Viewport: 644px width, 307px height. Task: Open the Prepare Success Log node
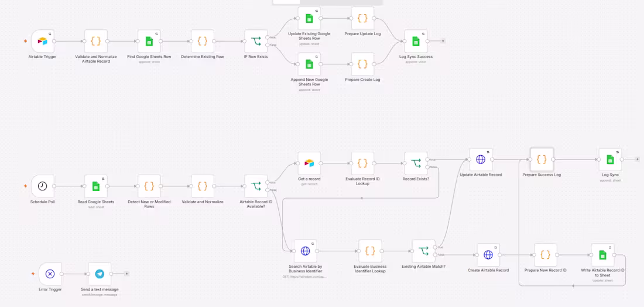pyautogui.click(x=542, y=159)
